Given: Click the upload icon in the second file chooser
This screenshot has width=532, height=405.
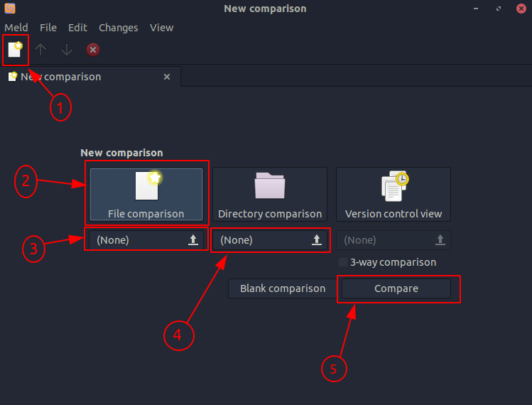Looking at the screenshot, I should click(x=317, y=239).
